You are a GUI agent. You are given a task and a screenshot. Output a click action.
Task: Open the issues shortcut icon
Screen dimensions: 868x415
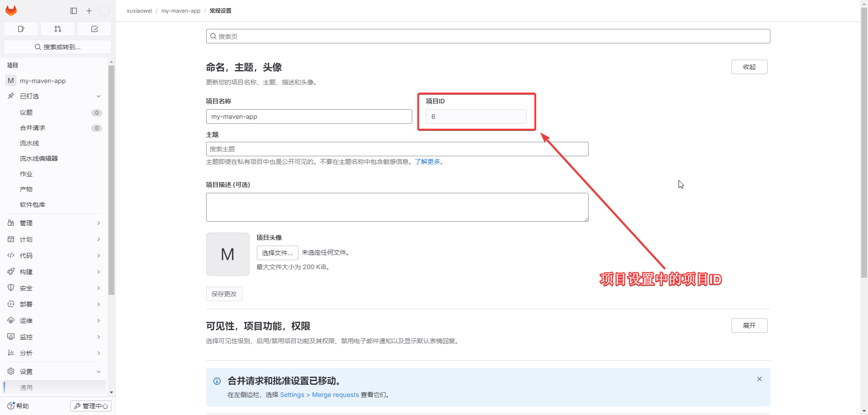coord(21,29)
